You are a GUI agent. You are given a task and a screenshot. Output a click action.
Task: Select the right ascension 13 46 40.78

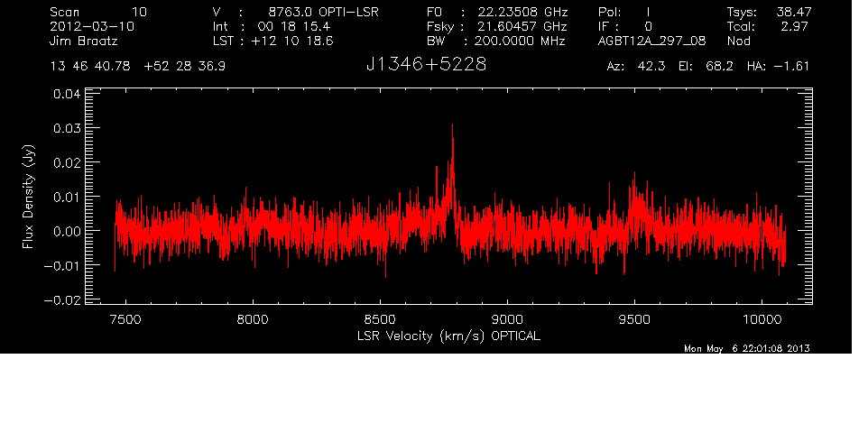90,66
